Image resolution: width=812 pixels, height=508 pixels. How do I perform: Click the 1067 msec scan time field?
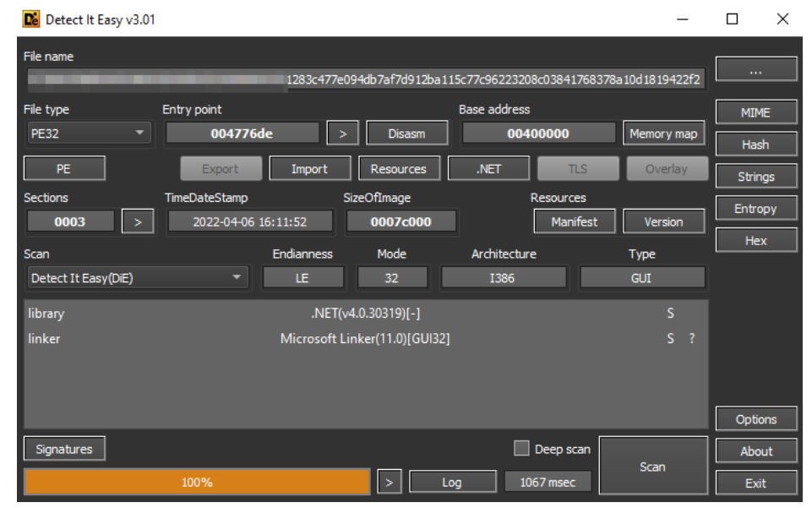548,483
